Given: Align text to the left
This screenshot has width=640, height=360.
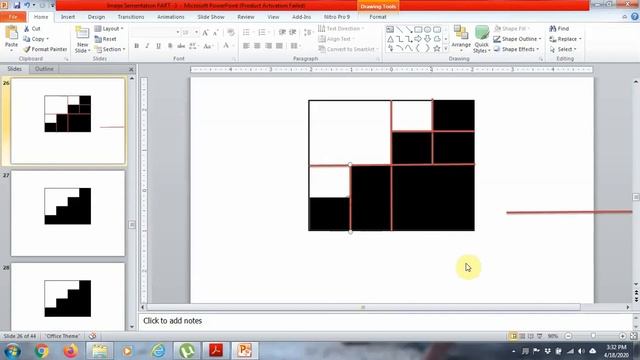Looking at the screenshot, I should [x=246, y=46].
